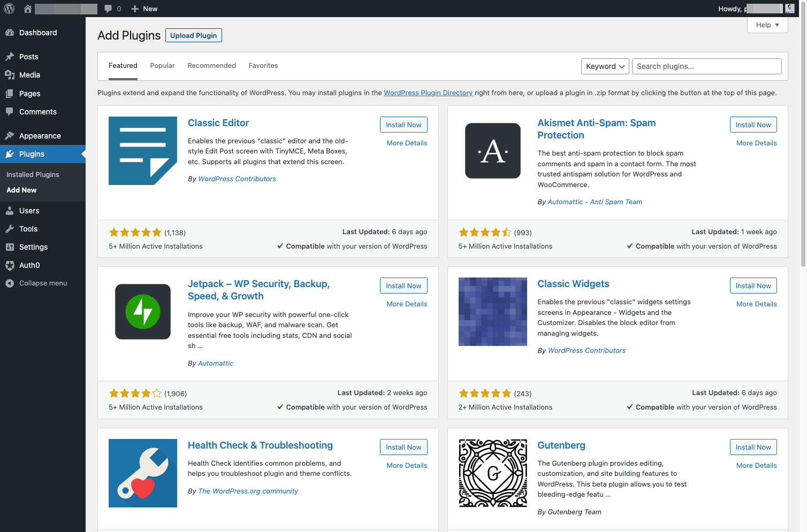Switch to the Recommended tab
The height and width of the screenshot is (532, 807).
pyautogui.click(x=211, y=66)
